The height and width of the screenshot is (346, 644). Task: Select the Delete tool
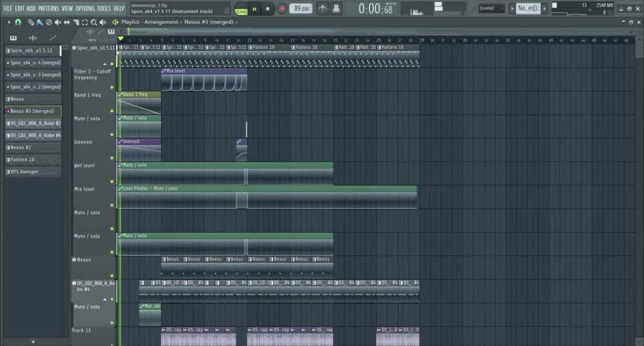pyautogui.click(x=49, y=22)
